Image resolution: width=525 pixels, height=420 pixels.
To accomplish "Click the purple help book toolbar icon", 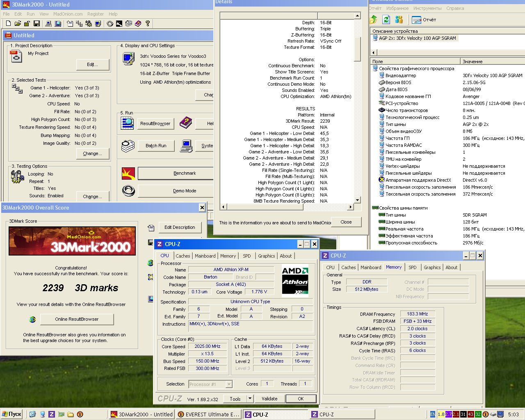I will 138,23.
